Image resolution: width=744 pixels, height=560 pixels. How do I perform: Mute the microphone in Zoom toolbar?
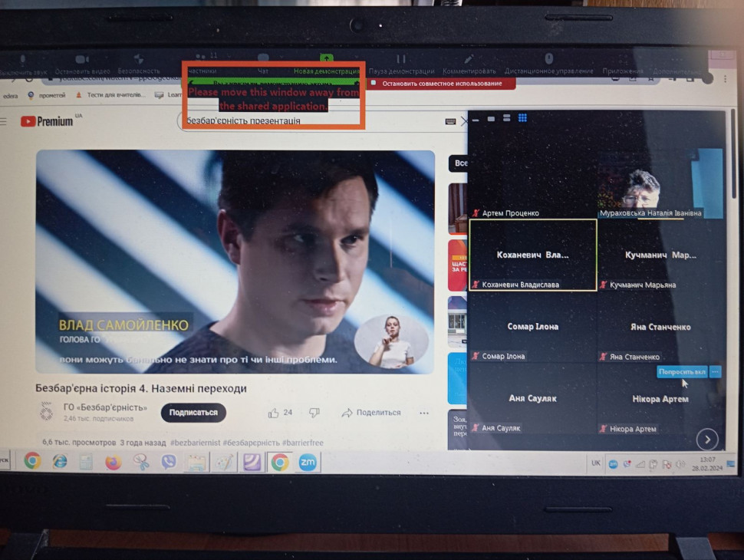click(22, 60)
